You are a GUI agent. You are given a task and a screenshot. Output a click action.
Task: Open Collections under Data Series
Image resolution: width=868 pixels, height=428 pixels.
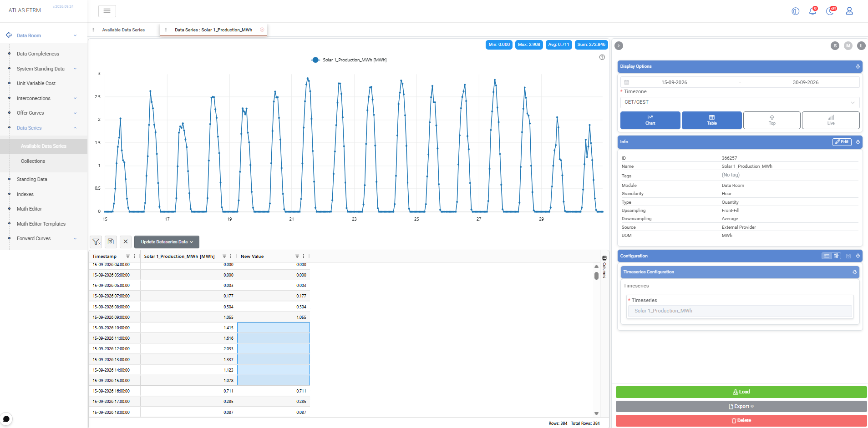(33, 161)
